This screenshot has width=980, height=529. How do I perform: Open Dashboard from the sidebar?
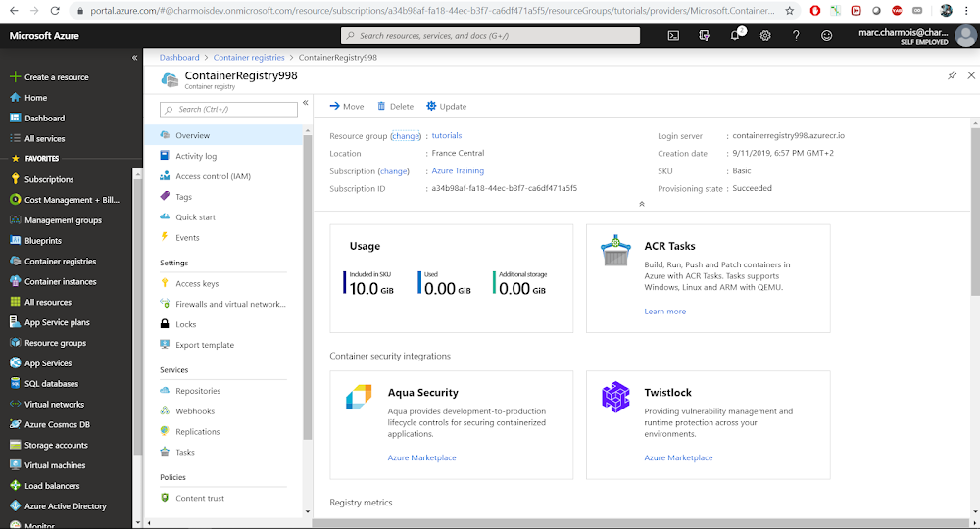(37, 118)
